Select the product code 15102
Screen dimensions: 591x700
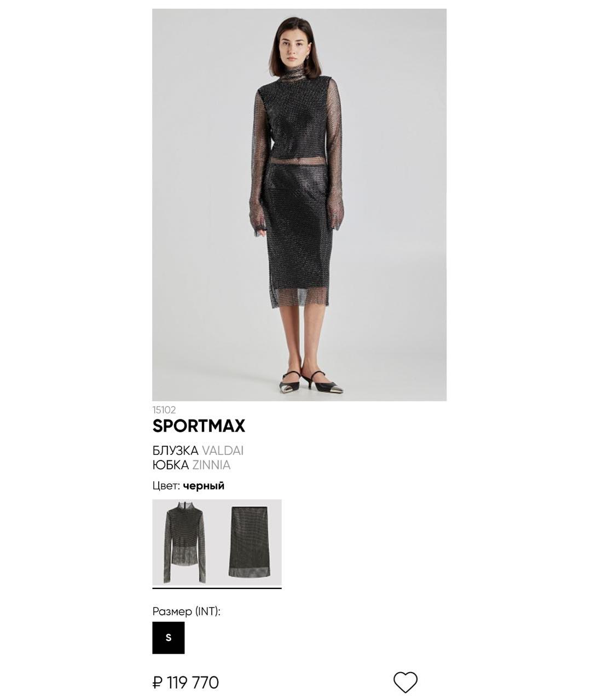pyautogui.click(x=164, y=410)
